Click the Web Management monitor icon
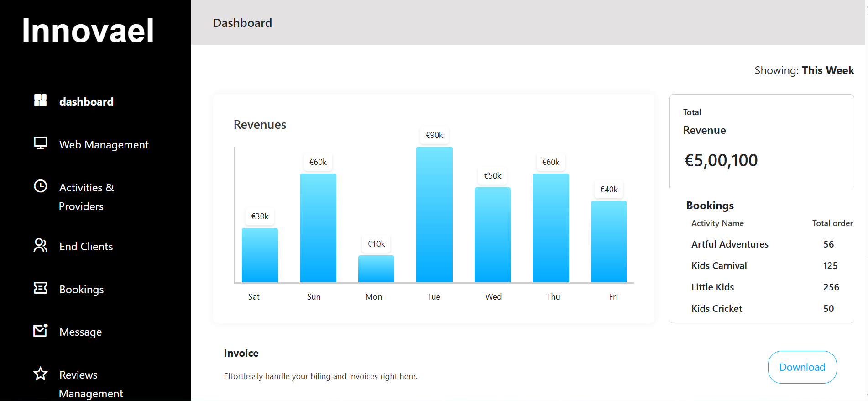868x401 pixels. click(40, 143)
